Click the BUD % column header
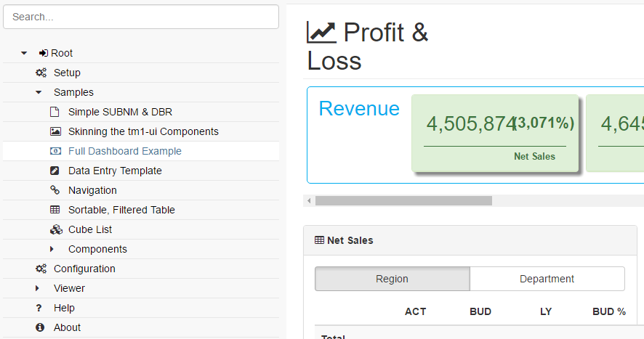The image size is (644, 339). [609, 312]
